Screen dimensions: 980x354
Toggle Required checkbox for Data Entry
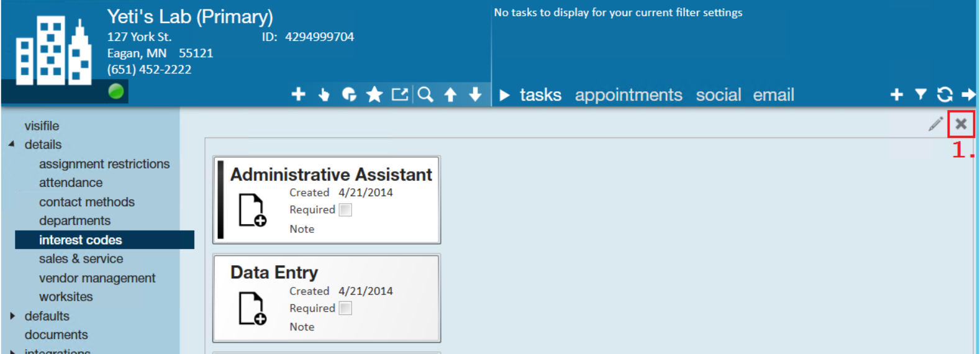click(x=345, y=308)
